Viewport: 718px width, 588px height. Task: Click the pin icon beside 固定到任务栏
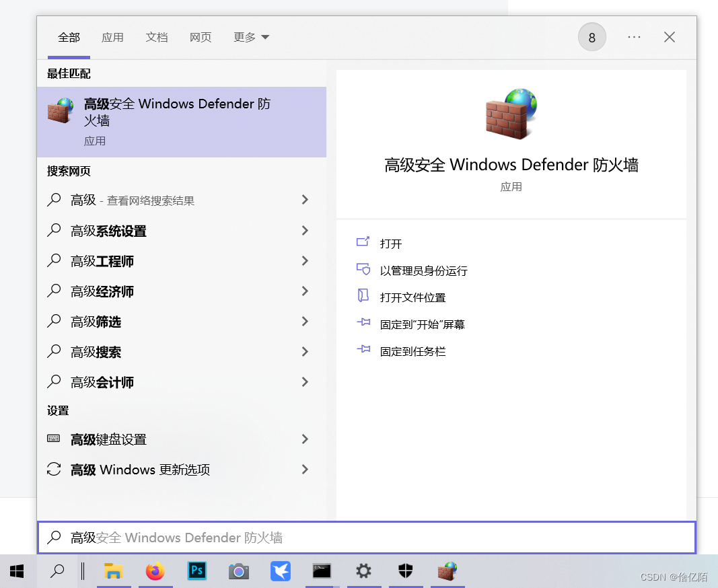click(x=363, y=349)
